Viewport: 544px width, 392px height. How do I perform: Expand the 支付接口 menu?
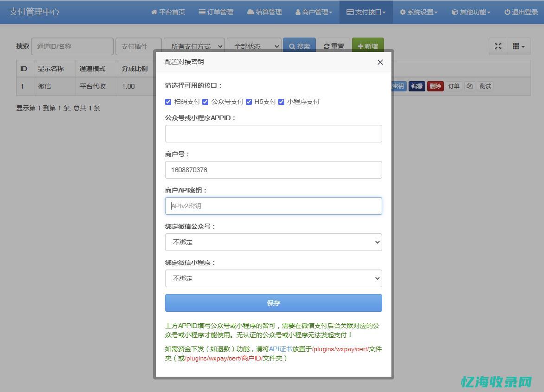point(366,12)
